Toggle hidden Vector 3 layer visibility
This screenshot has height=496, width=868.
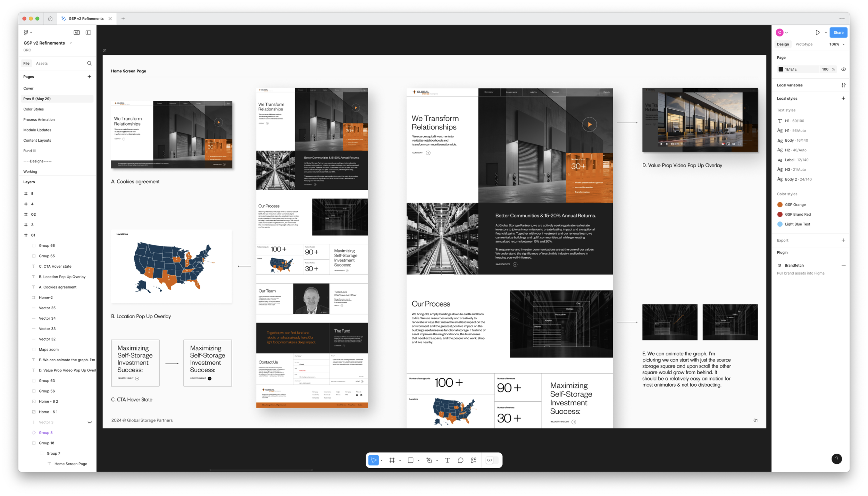pyautogui.click(x=90, y=422)
